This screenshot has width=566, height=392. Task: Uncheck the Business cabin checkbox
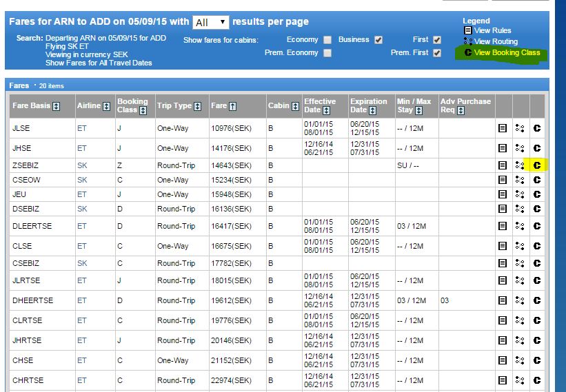[x=378, y=40]
